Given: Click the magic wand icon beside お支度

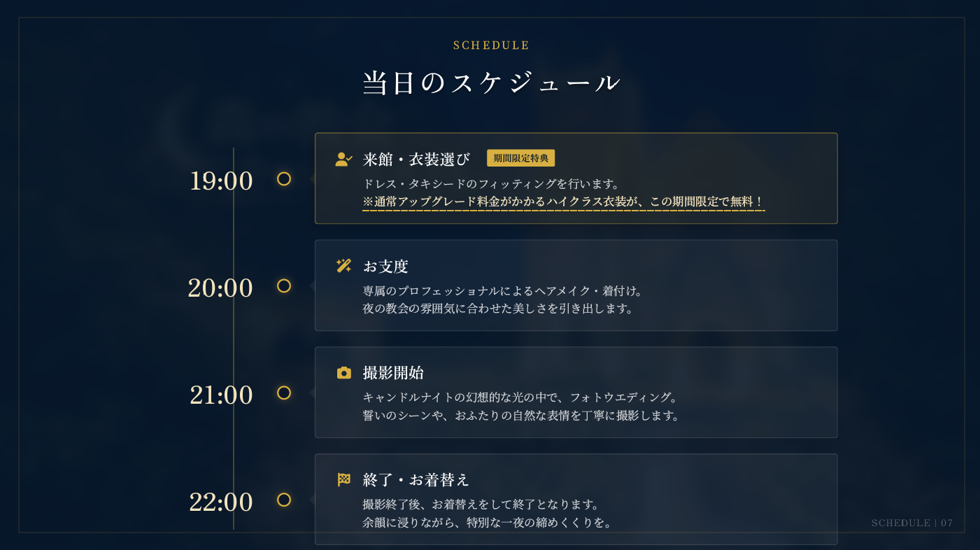Looking at the screenshot, I should click(343, 266).
